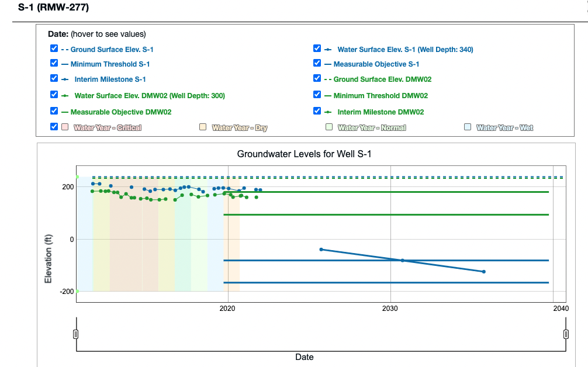Toggle Minimum Threshold DMW02 checkbox
The width and height of the screenshot is (588, 367).
[x=317, y=95]
